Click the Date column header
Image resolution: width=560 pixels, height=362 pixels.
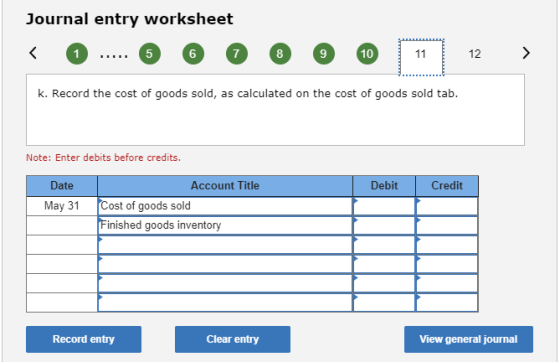pos(62,186)
